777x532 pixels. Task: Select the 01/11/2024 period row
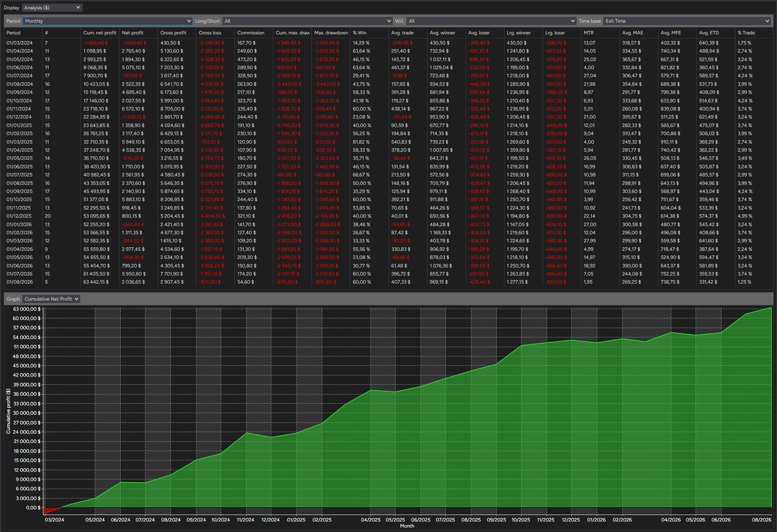pos(388,109)
